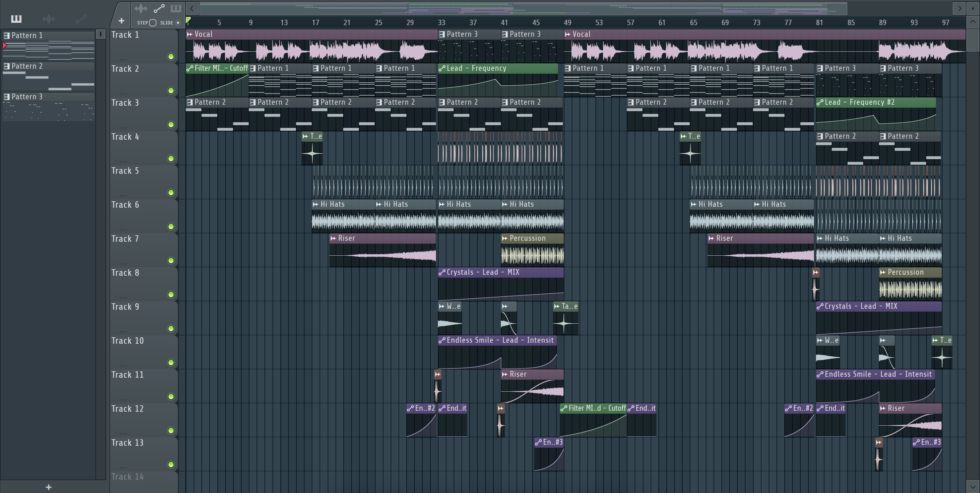
Task: Click the first En..#2 automation icon on Track 12
Action: tap(410, 408)
